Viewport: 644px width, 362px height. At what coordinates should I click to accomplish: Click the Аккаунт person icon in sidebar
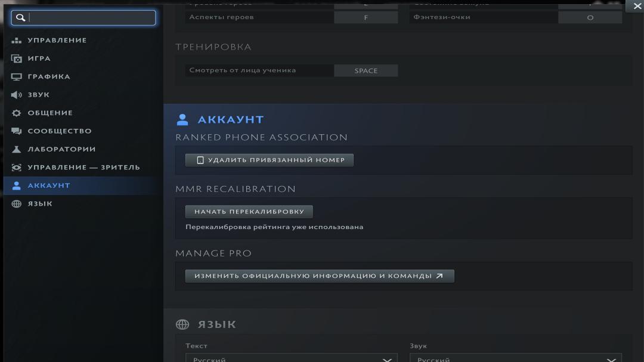click(x=17, y=185)
